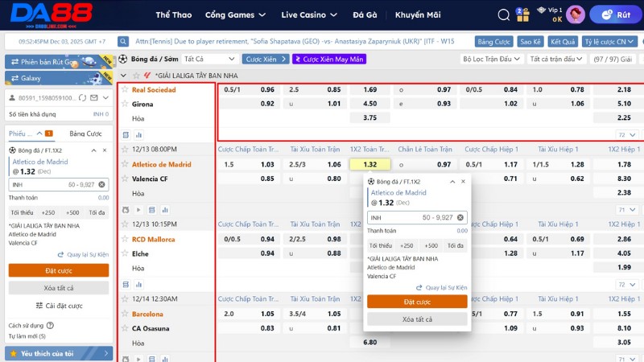This screenshot has height=362, width=644.
Task: Click the Rút withdraw button
Action: pyautogui.click(x=615, y=14)
